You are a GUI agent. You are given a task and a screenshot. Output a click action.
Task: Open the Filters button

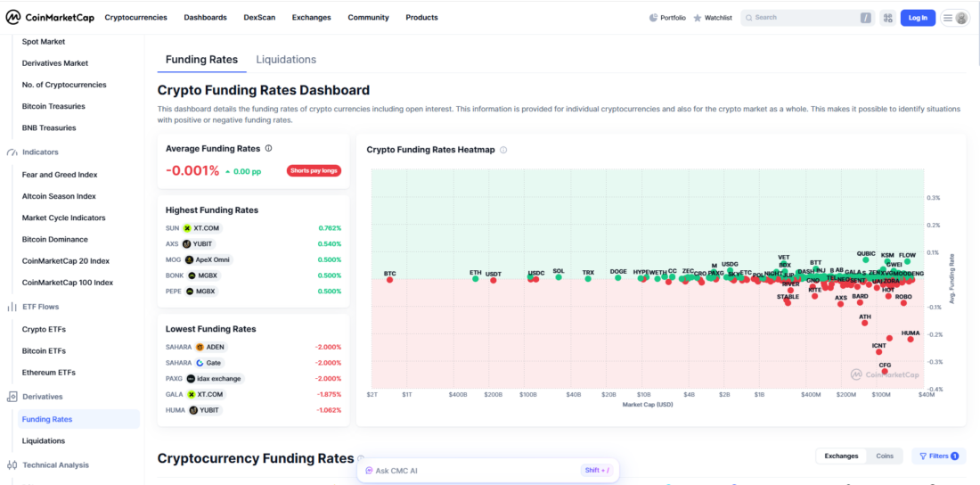[x=939, y=456]
